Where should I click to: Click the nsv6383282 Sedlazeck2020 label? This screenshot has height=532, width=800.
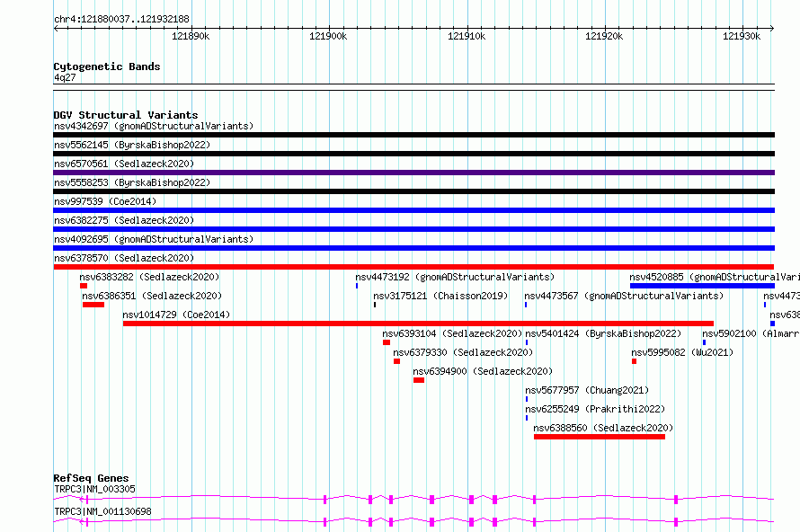149,277
